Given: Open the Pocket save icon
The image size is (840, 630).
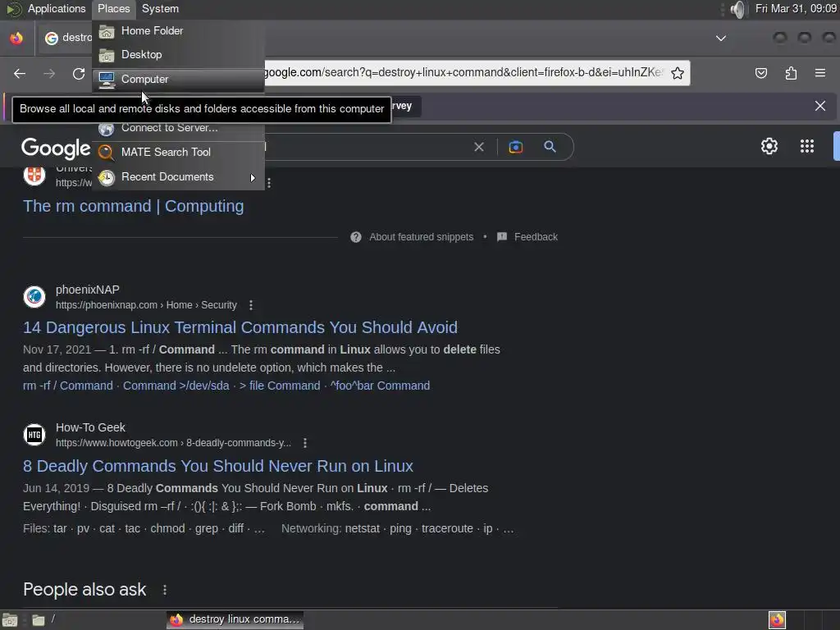Looking at the screenshot, I should click(x=760, y=73).
